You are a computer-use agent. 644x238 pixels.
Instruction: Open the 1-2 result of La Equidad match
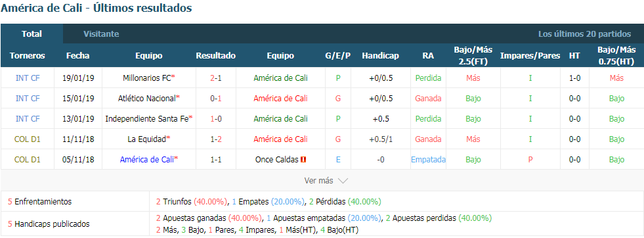[x=216, y=139]
